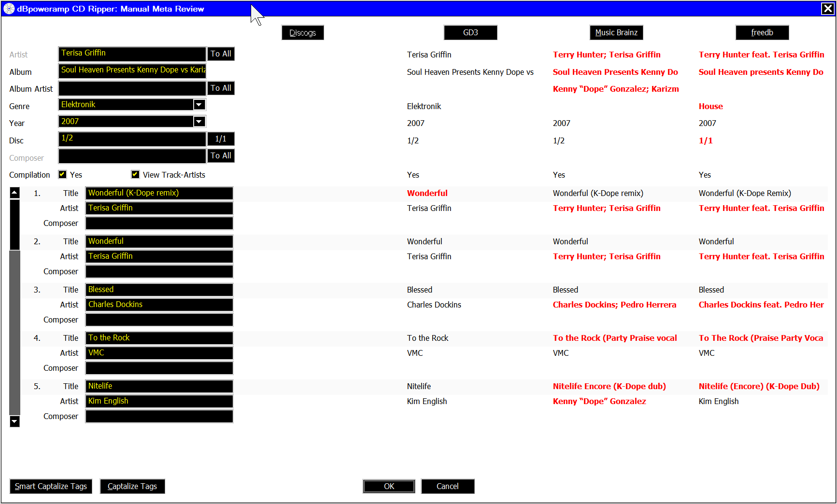Select Music Brainz metadata source
Image resolution: width=837 pixels, height=504 pixels.
coord(616,33)
